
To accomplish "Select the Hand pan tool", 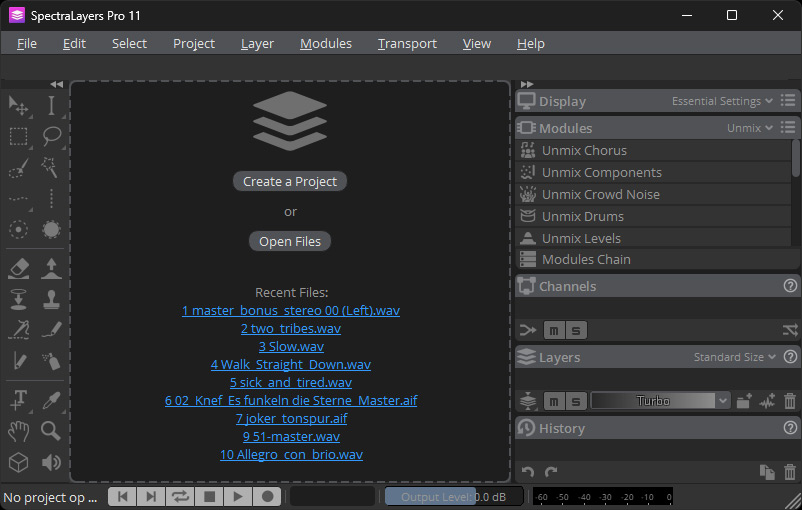I will [x=18, y=431].
